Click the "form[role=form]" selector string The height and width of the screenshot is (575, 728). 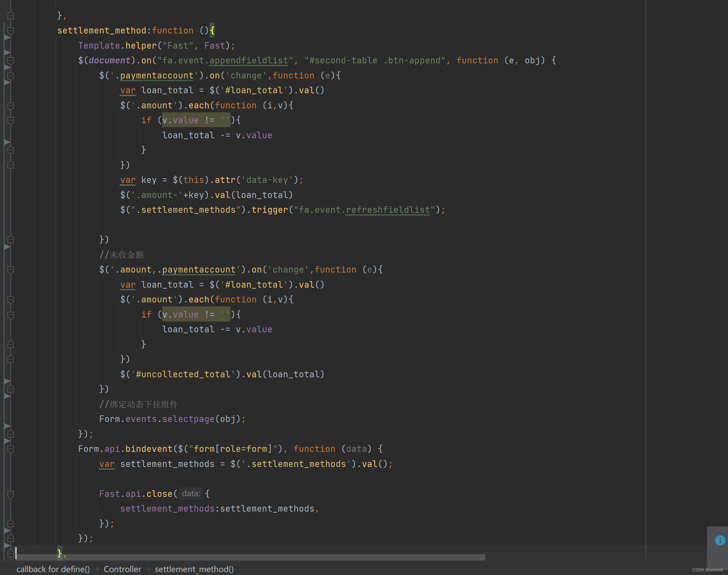233,449
